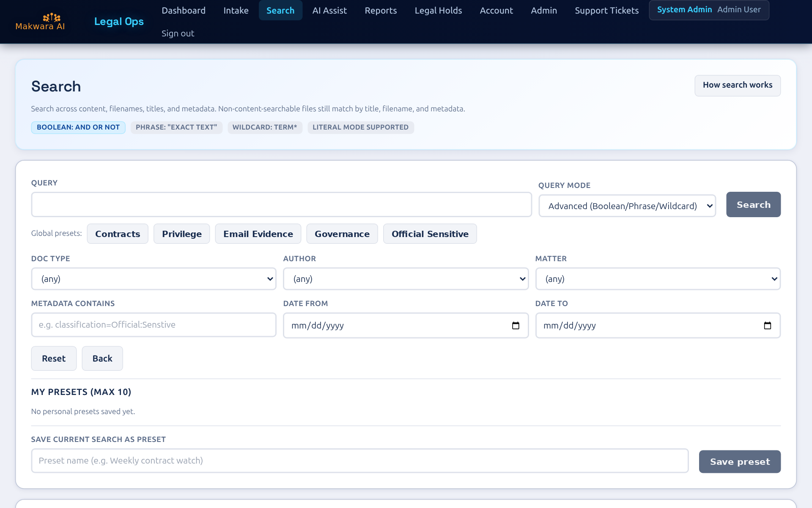Select the Official Sensitive preset
Screen dimensions: 812x508
click(x=430, y=234)
